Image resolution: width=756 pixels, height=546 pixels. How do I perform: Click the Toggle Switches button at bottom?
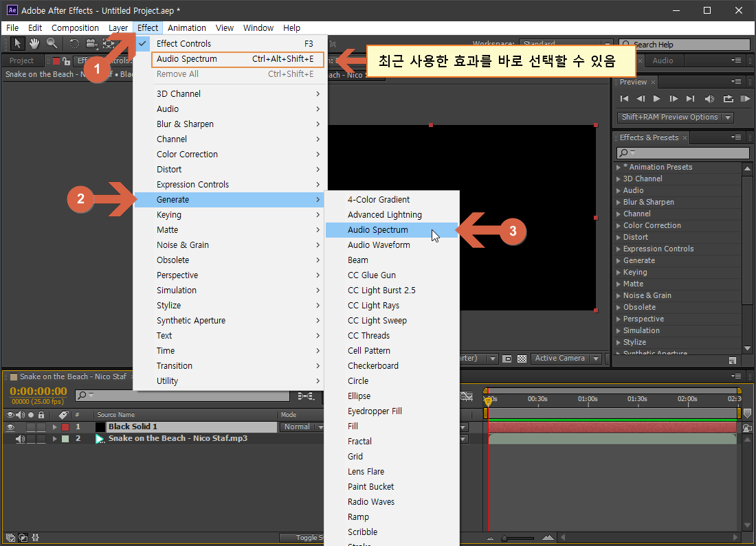point(302,538)
